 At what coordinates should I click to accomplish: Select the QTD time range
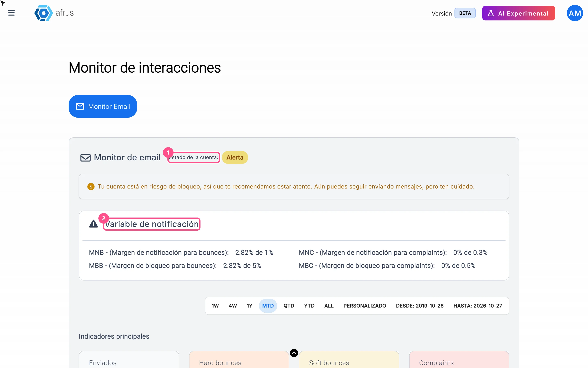pos(289,306)
